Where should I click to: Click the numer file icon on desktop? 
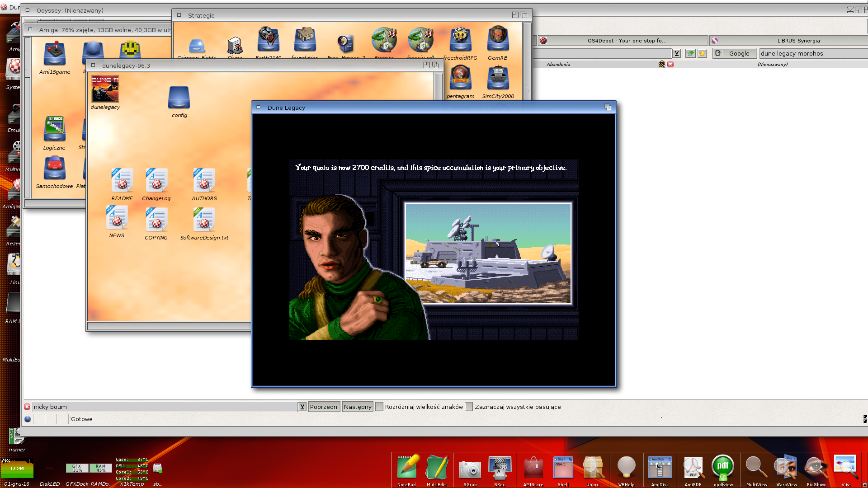[x=16, y=436]
